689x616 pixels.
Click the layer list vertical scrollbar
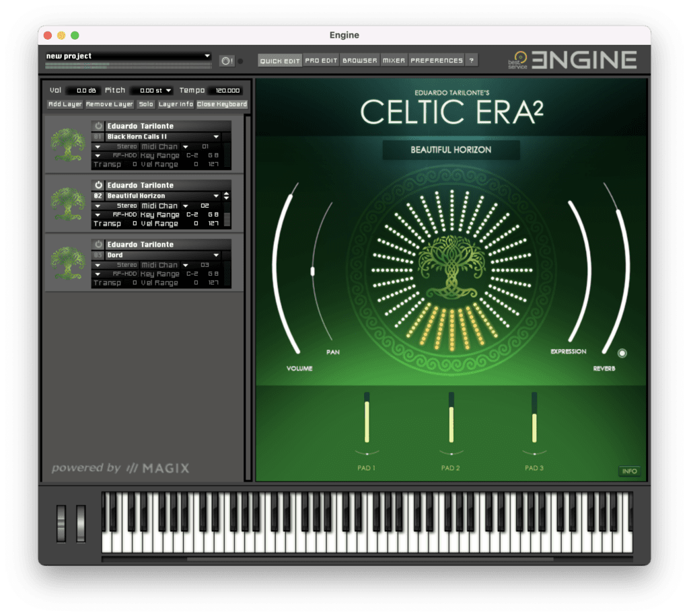(248, 298)
